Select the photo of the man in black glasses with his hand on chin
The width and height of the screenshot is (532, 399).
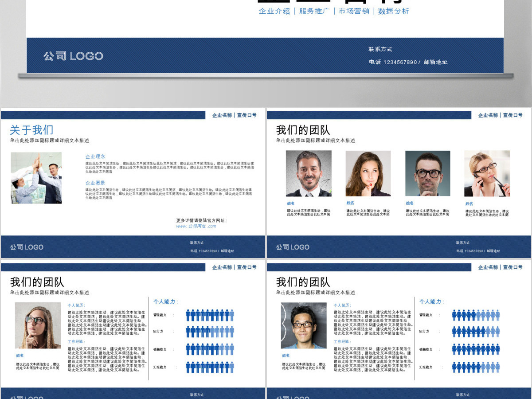[427, 173]
